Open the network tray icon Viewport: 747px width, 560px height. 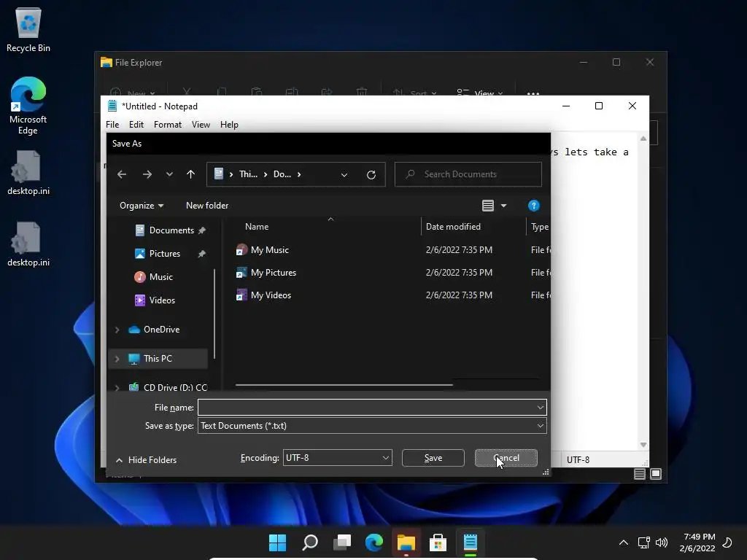[x=643, y=542]
